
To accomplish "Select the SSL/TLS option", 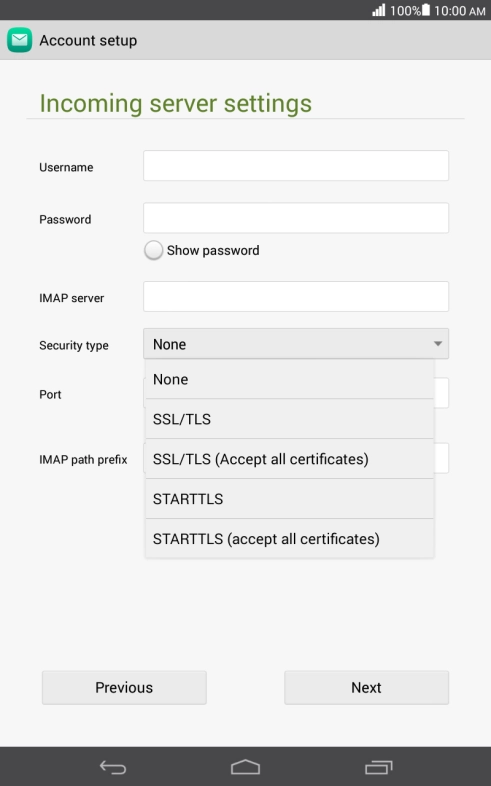I will pos(290,419).
